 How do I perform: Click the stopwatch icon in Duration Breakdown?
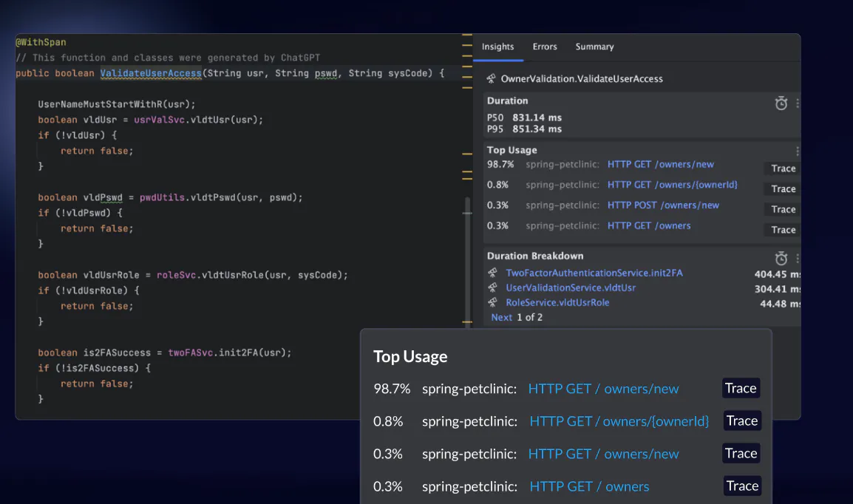point(781,258)
